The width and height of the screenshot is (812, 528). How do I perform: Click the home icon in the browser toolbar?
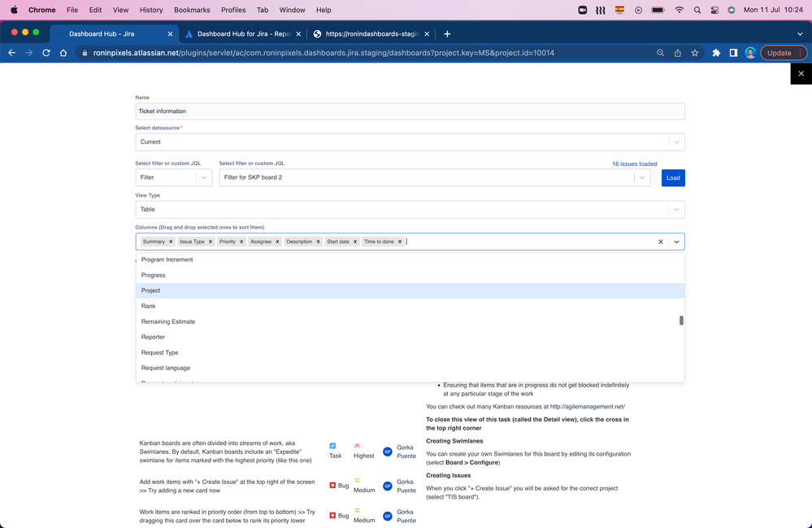coord(63,52)
